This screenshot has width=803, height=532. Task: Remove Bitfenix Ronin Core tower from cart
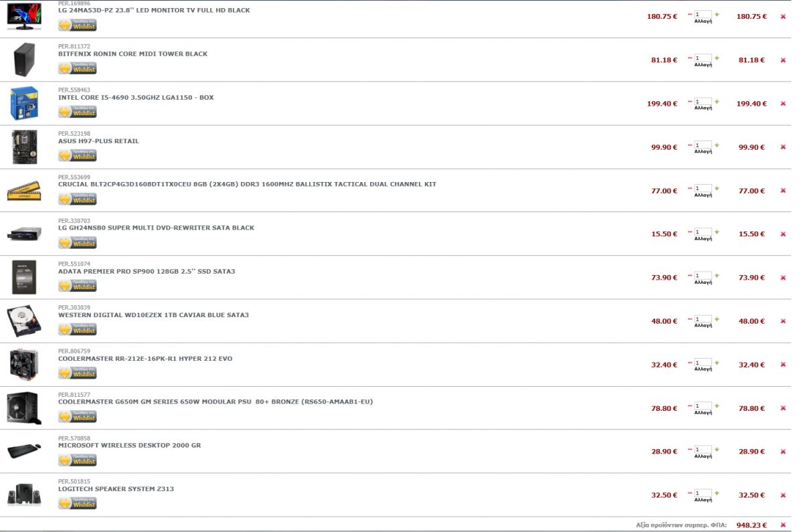click(783, 60)
